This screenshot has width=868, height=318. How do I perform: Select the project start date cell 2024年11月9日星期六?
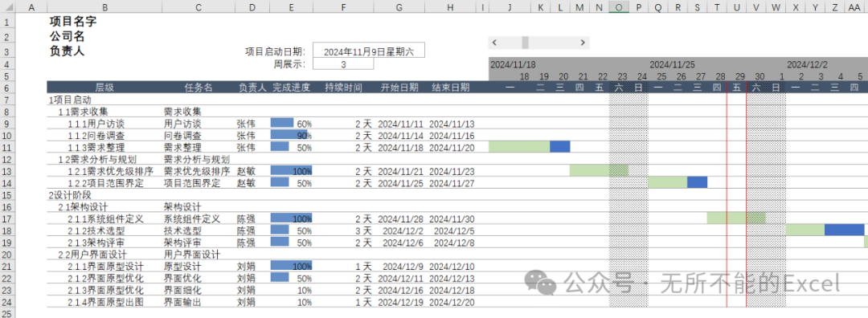369,51
